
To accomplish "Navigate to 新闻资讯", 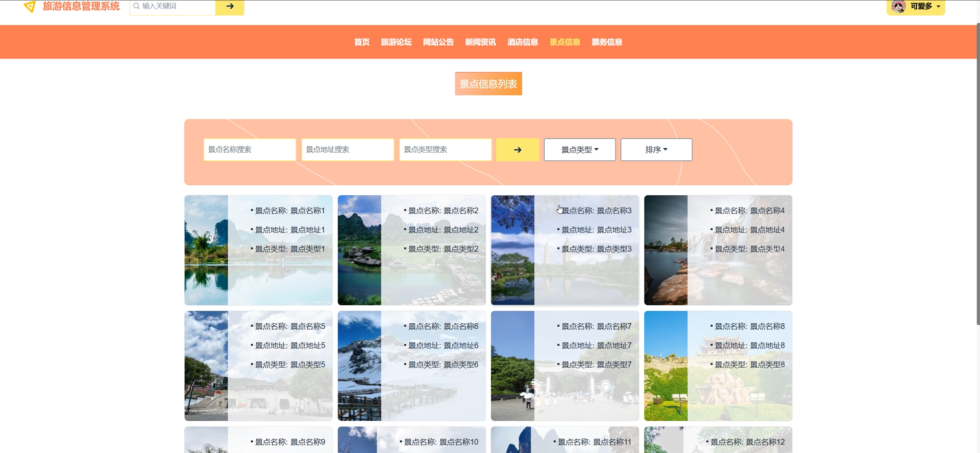I will 480,42.
